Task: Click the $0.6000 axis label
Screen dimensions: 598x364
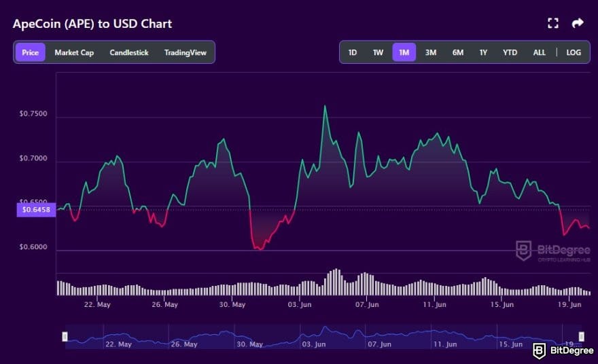Action: (x=33, y=247)
